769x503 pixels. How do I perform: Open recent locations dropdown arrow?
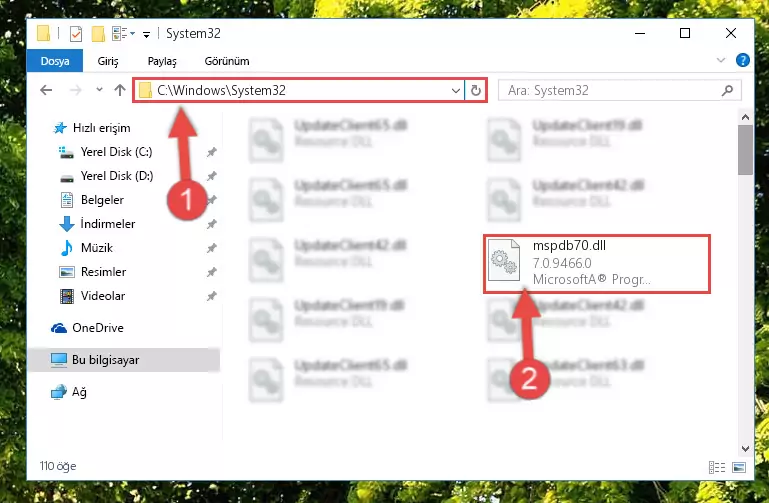(x=100, y=90)
